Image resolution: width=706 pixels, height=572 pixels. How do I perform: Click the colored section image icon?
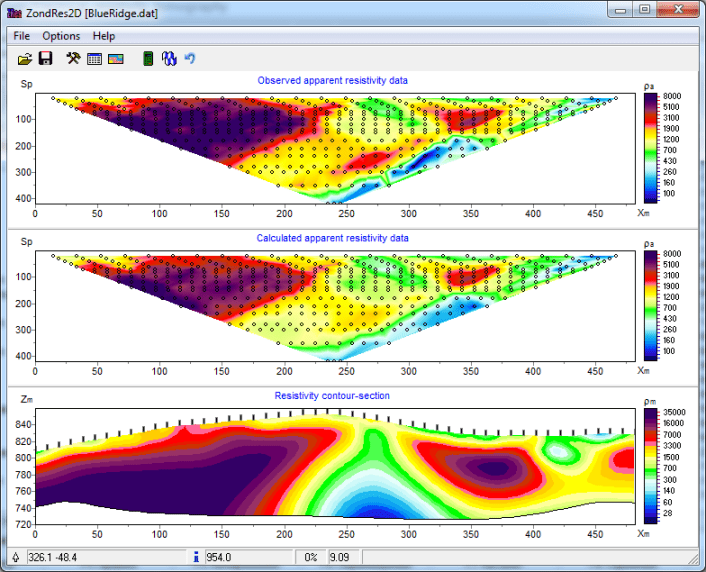[x=115, y=59]
